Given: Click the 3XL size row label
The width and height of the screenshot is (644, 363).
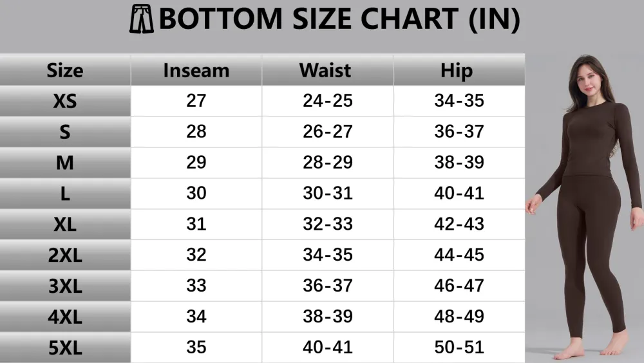Looking at the screenshot, I should (65, 286).
